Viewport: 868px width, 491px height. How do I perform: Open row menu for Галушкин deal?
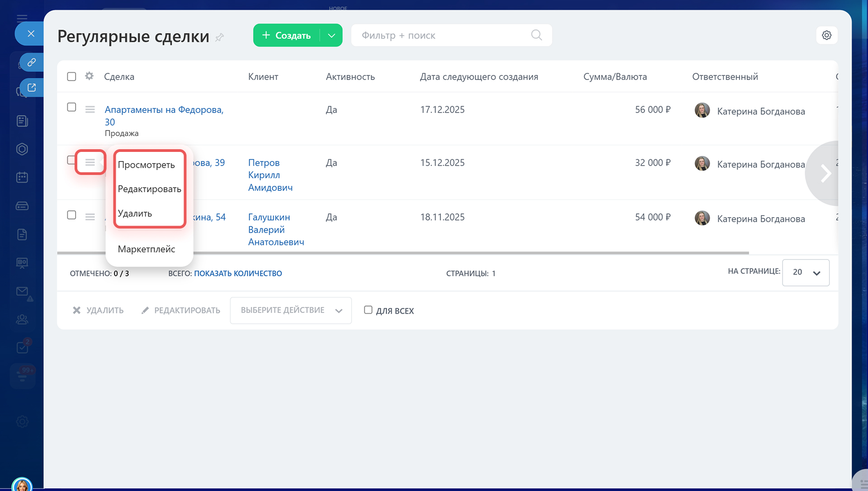pos(90,217)
